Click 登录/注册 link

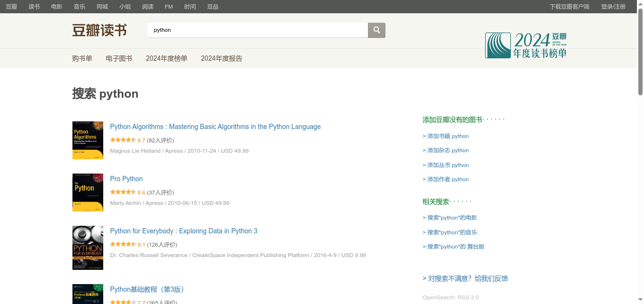[613, 7]
